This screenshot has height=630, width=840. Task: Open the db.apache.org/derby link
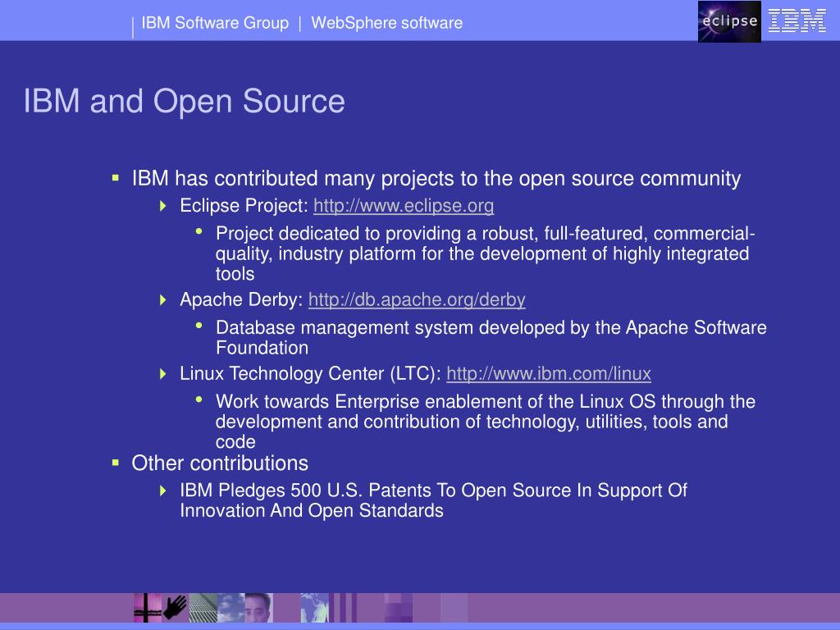click(417, 299)
